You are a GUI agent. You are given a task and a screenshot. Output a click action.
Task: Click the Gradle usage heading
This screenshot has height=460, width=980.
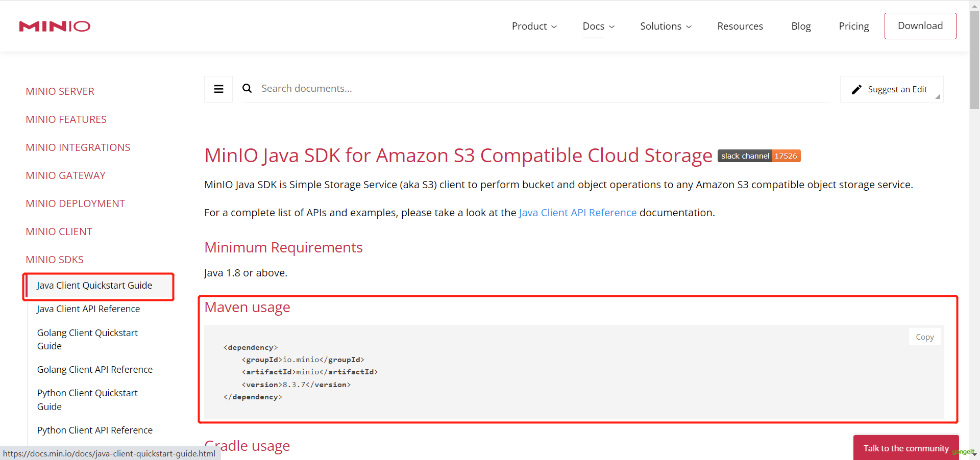(247, 446)
